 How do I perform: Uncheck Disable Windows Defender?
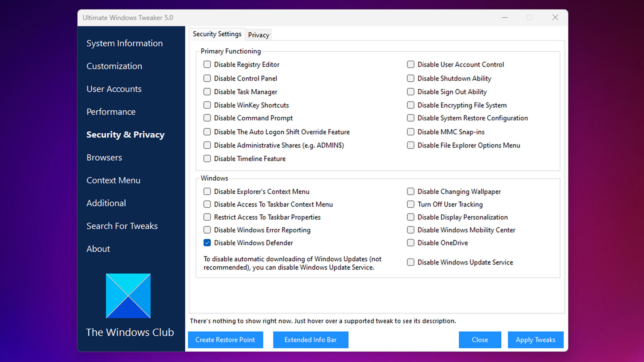(207, 243)
